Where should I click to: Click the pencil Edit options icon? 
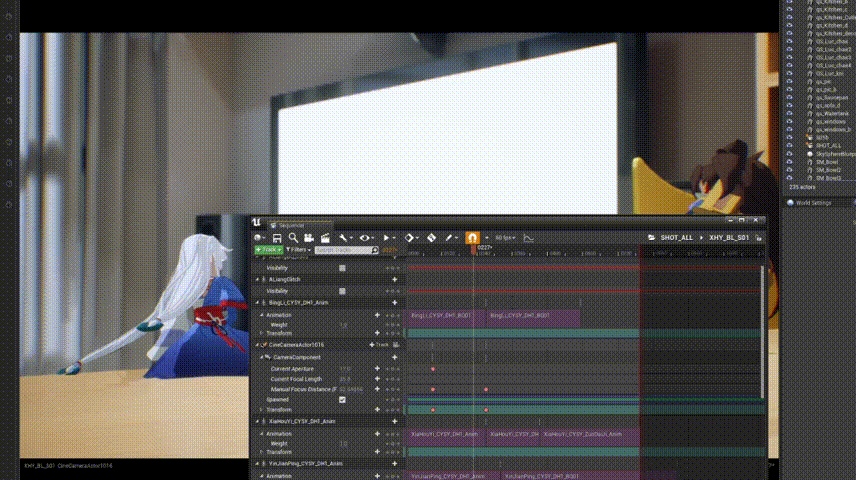[x=449, y=238]
